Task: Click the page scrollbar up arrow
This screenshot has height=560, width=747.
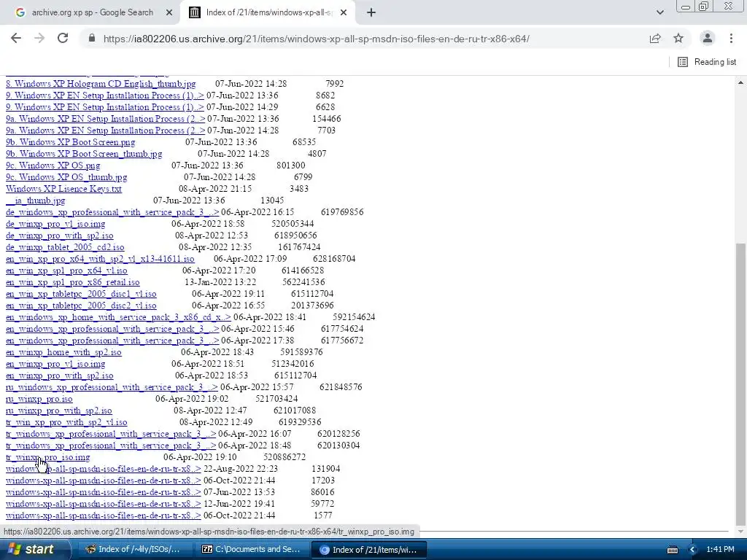Action: pos(740,82)
